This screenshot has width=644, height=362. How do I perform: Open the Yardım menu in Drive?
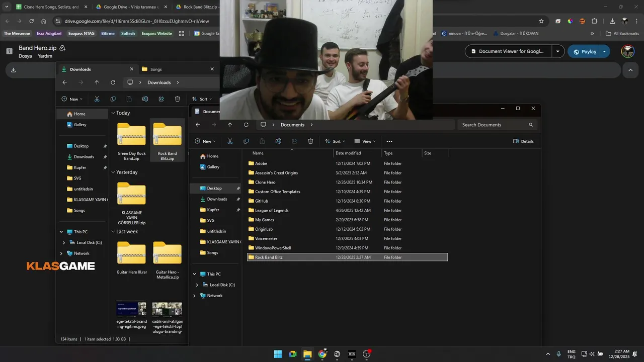coord(45,56)
